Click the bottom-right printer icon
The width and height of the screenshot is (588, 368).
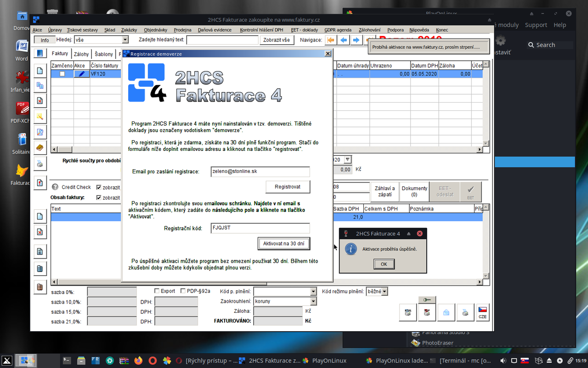pos(465,312)
